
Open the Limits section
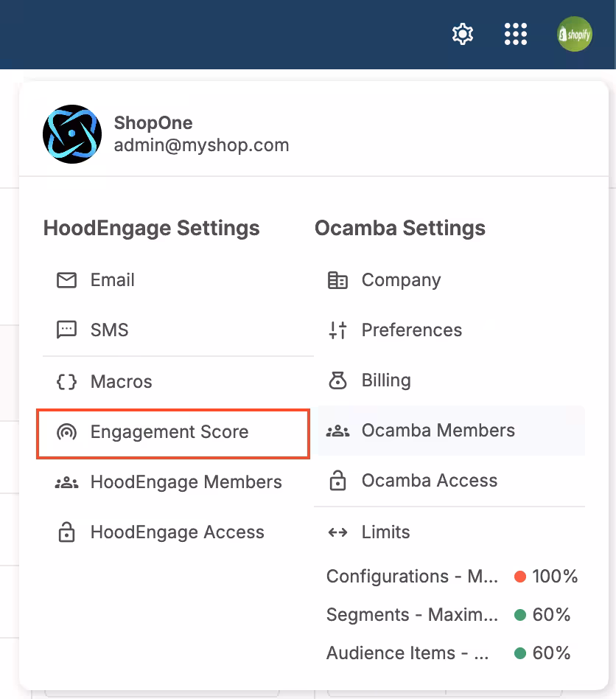pyautogui.click(x=385, y=532)
